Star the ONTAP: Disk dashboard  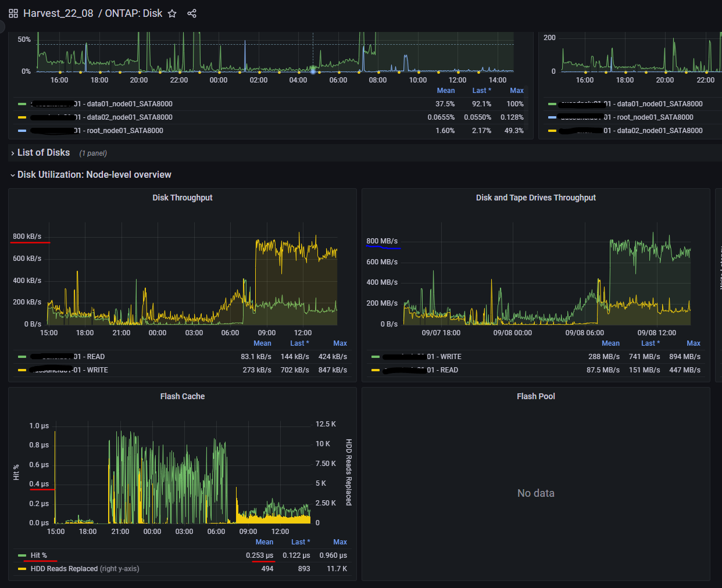point(171,13)
